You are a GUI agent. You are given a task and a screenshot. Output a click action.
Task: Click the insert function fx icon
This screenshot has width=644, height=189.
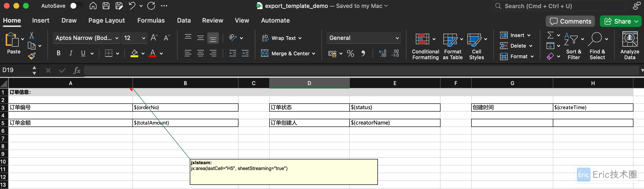coord(77,70)
